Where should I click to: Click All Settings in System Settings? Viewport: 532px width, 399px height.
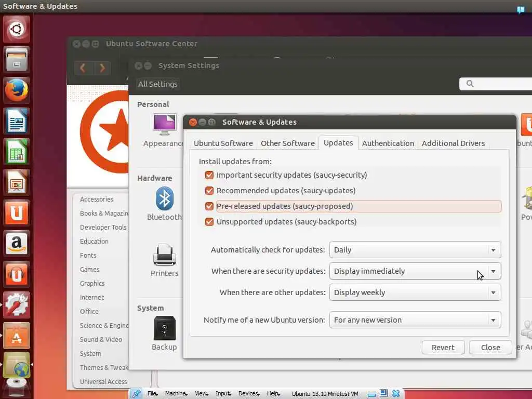157,84
